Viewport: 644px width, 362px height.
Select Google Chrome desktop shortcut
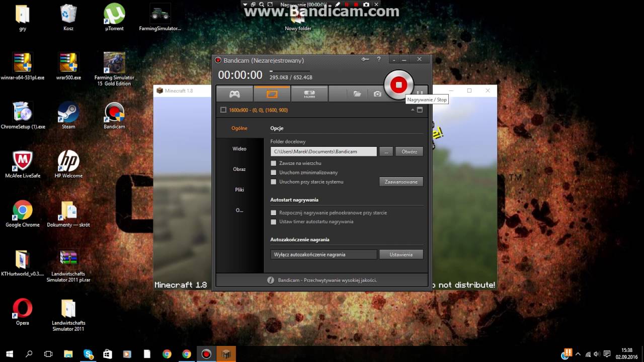click(x=23, y=214)
